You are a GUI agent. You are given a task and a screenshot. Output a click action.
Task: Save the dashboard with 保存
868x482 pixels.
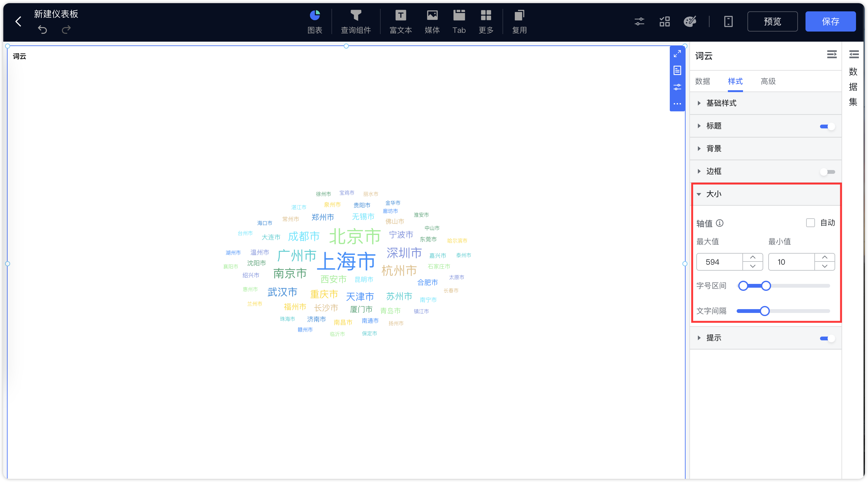(x=830, y=21)
